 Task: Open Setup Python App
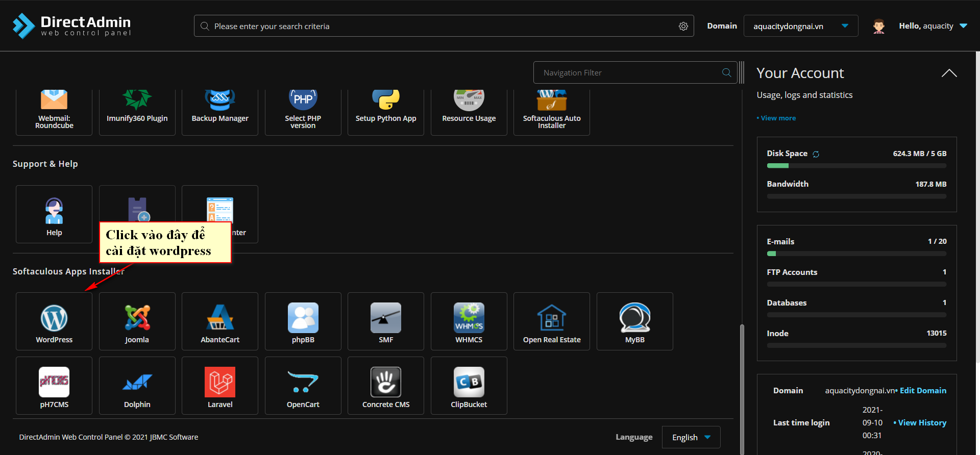[386, 112]
